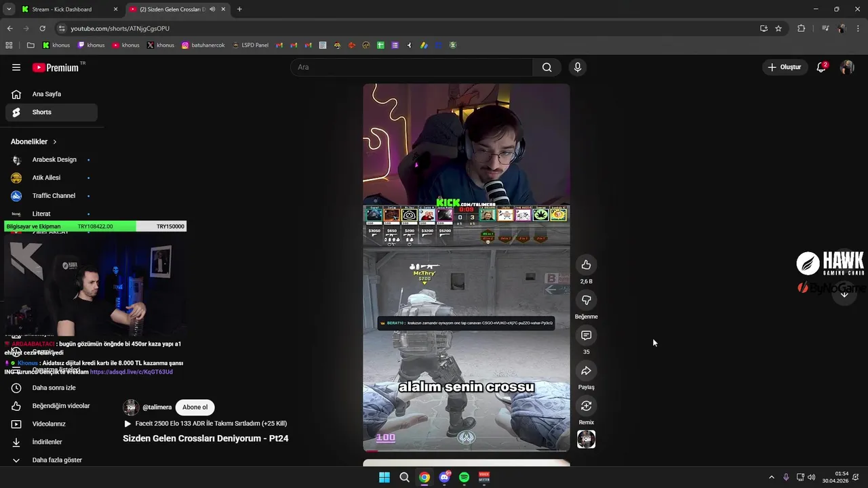Open Daha sonra izle playlist
This screenshot has width=868, height=488.
coord(52,388)
